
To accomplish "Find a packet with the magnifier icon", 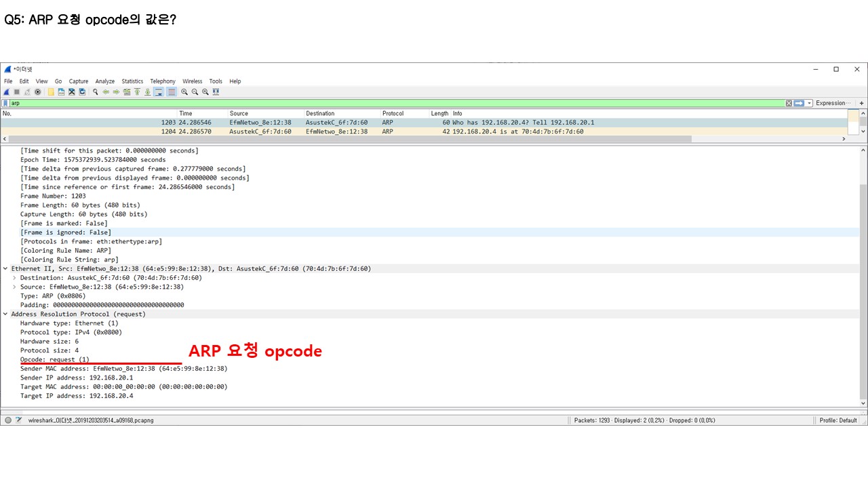I will [x=96, y=91].
